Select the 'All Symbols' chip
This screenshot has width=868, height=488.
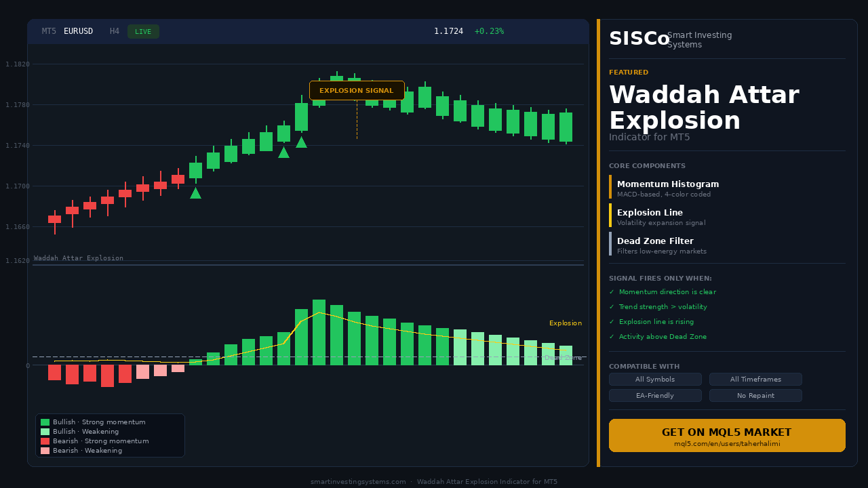pyautogui.click(x=655, y=380)
